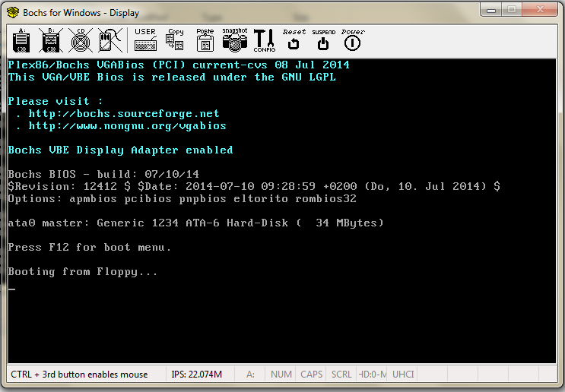Image resolution: width=565 pixels, height=392 pixels.
Task: Click the http://bochs.sourceforge.net text
Action: [124, 114]
